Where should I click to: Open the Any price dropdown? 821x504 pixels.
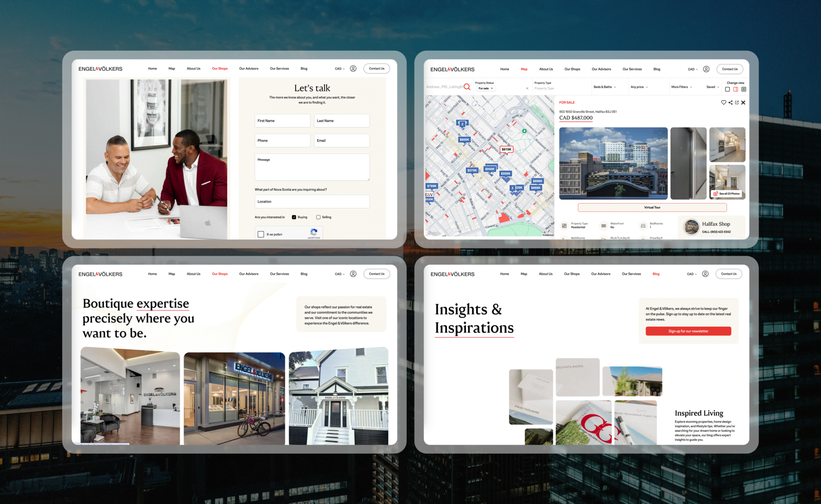(x=639, y=87)
